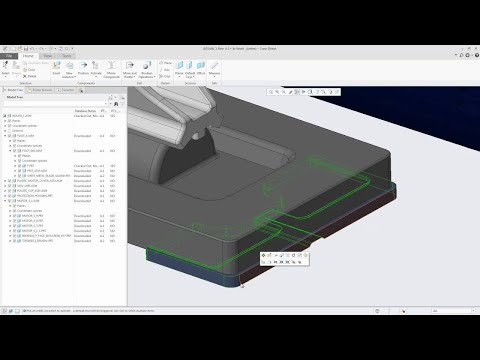Viewport: 480px width, 360px height.
Task: Expand the PLASTIC_CUP_ASM tree node
Action: pos(5,191)
